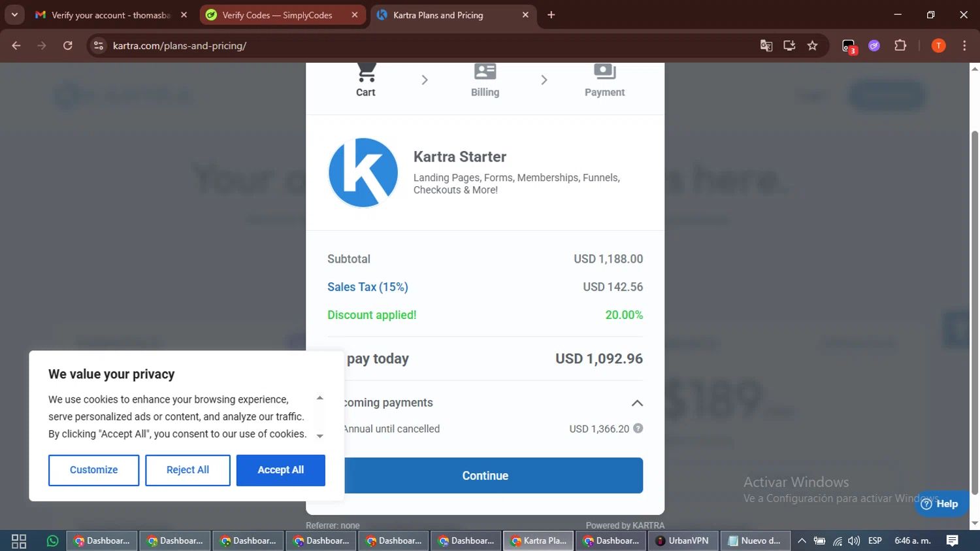Open WhatsApp from the taskbar

point(52,541)
